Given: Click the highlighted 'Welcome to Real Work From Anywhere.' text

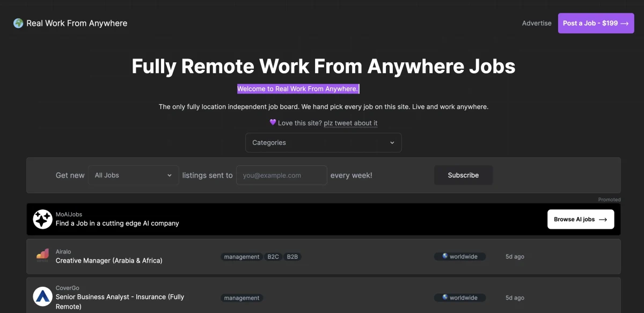Looking at the screenshot, I should coord(298,89).
